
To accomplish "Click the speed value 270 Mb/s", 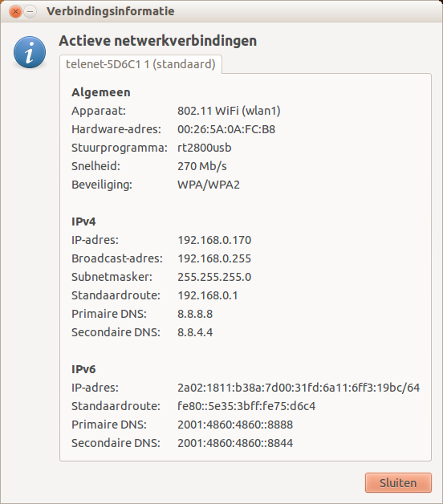I will coord(202,166).
